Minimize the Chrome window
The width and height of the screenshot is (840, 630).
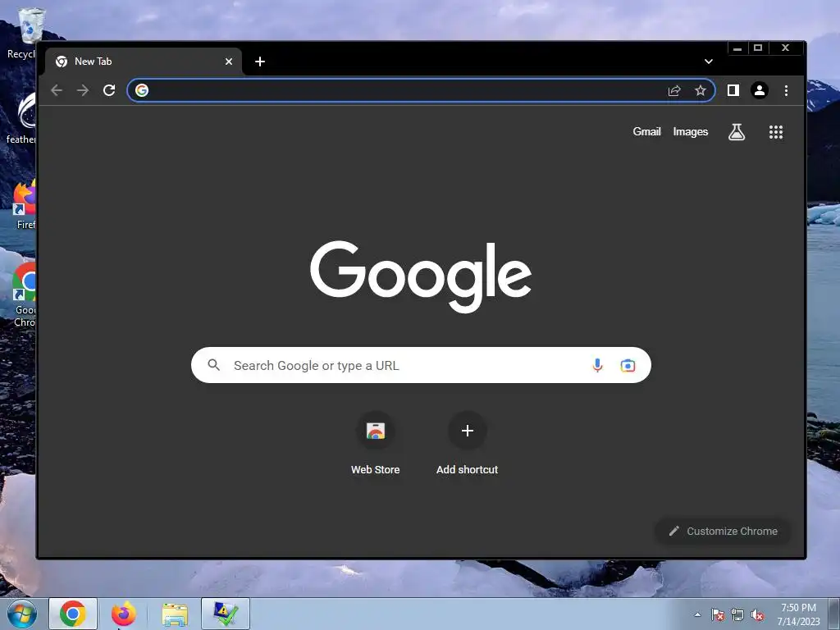click(x=737, y=48)
